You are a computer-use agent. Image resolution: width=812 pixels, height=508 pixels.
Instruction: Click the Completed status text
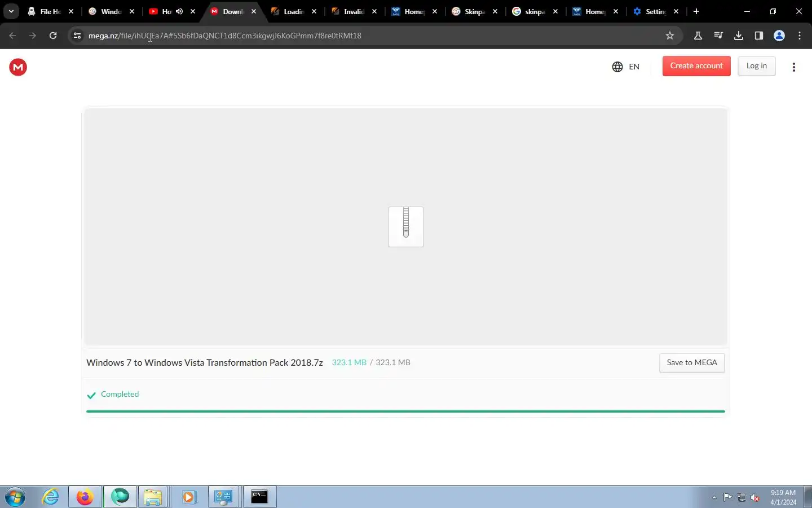pyautogui.click(x=120, y=394)
